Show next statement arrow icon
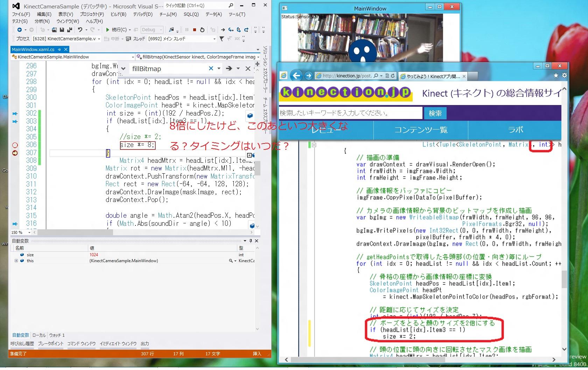The image size is (588, 370). (223, 30)
